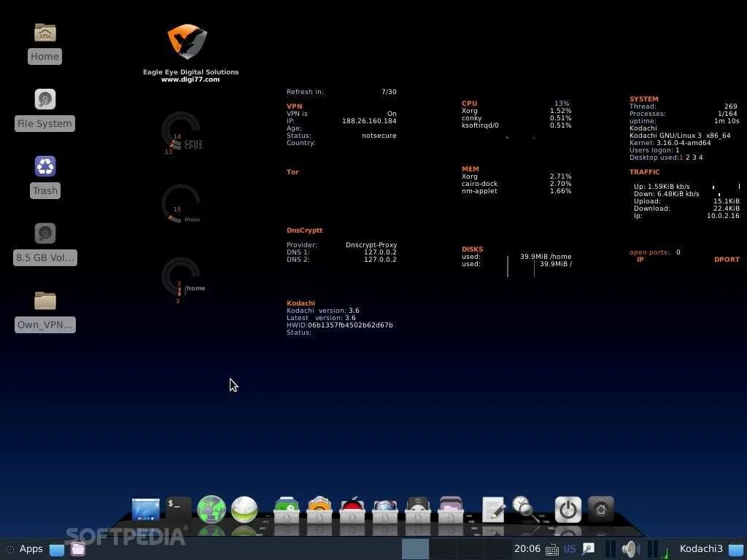The width and height of the screenshot is (747, 560).
Task: Click the 20:06 clock in the taskbar
Action: (x=527, y=548)
